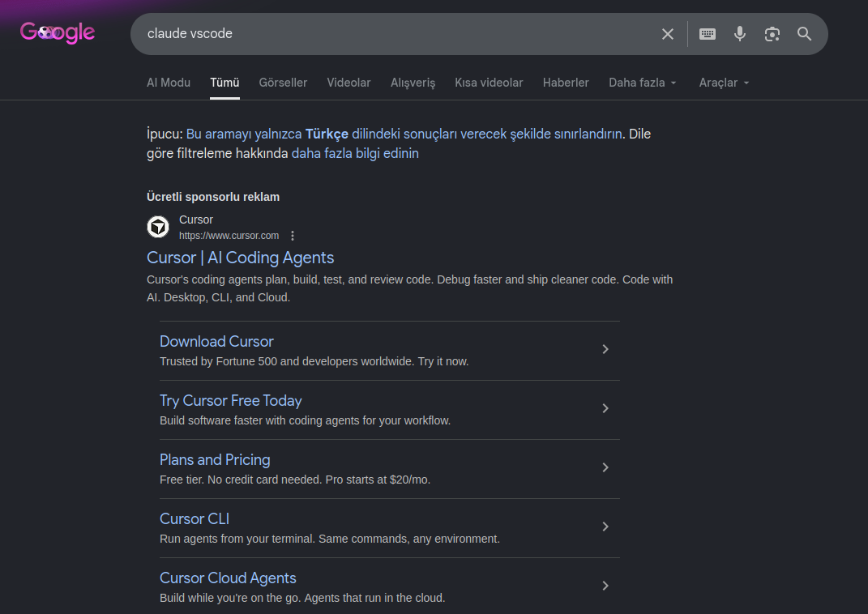Viewport: 868px width, 614px height.
Task: Click the text 'Free tier. No credit card needed.'
Action: (x=241, y=480)
